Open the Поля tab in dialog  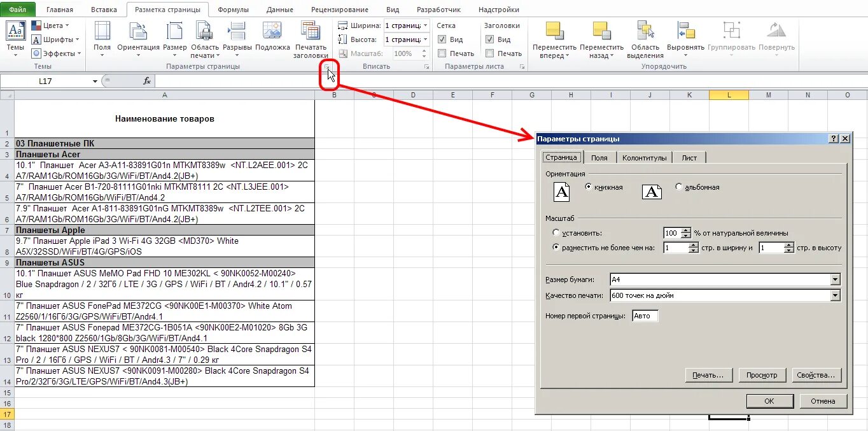tap(599, 158)
